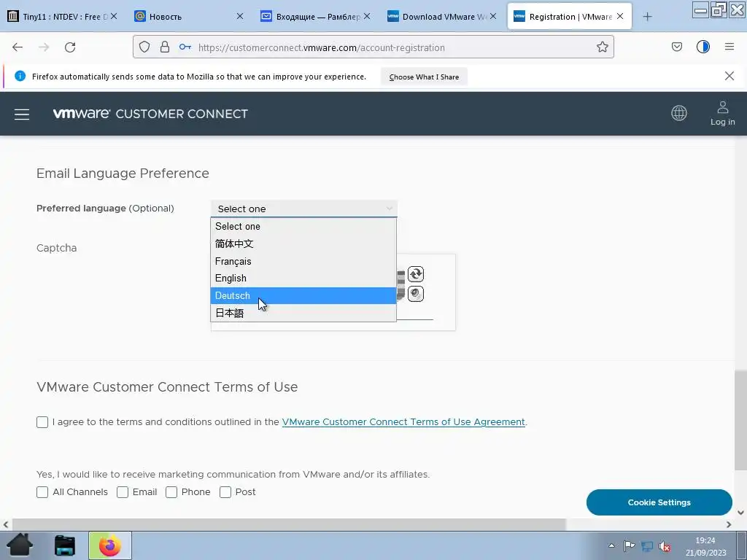Choose Deutsch from the language list
The height and width of the screenshot is (560, 747).
click(303, 296)
